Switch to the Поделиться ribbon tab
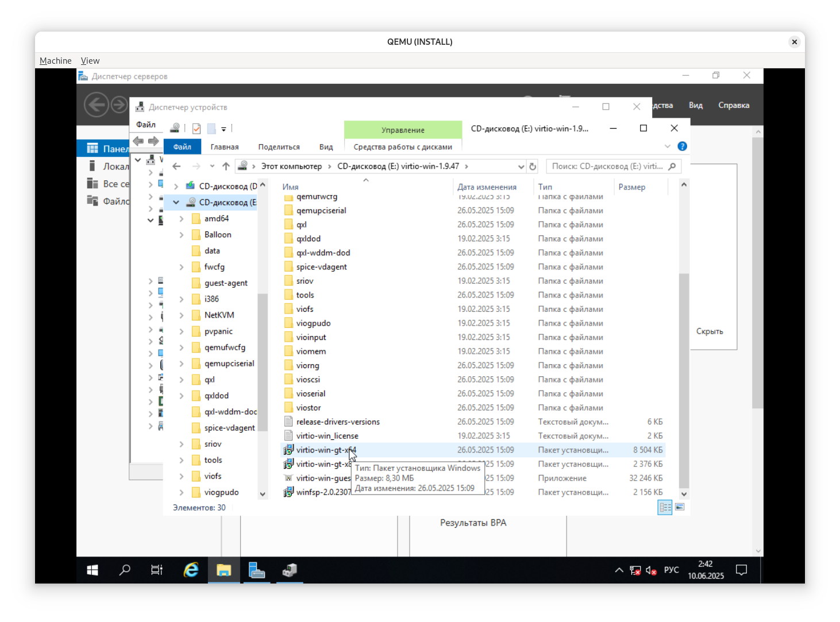840x622 pixels. coord(279,147)
